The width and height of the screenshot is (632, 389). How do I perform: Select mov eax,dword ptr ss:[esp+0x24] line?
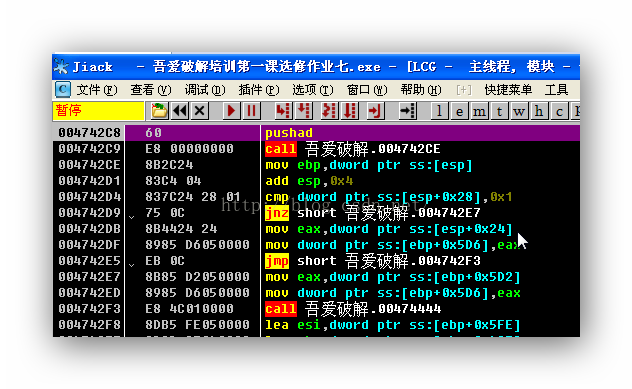[389, 229]
